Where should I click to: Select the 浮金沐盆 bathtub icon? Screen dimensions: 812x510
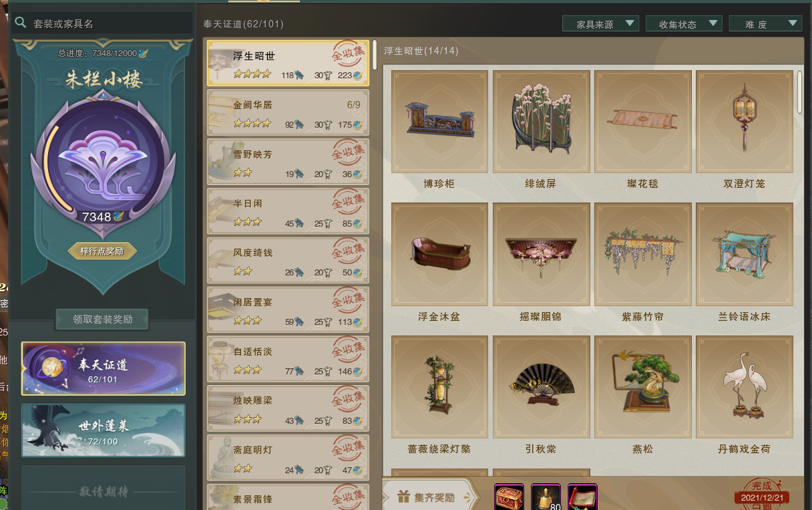click(x=439, y=254)
